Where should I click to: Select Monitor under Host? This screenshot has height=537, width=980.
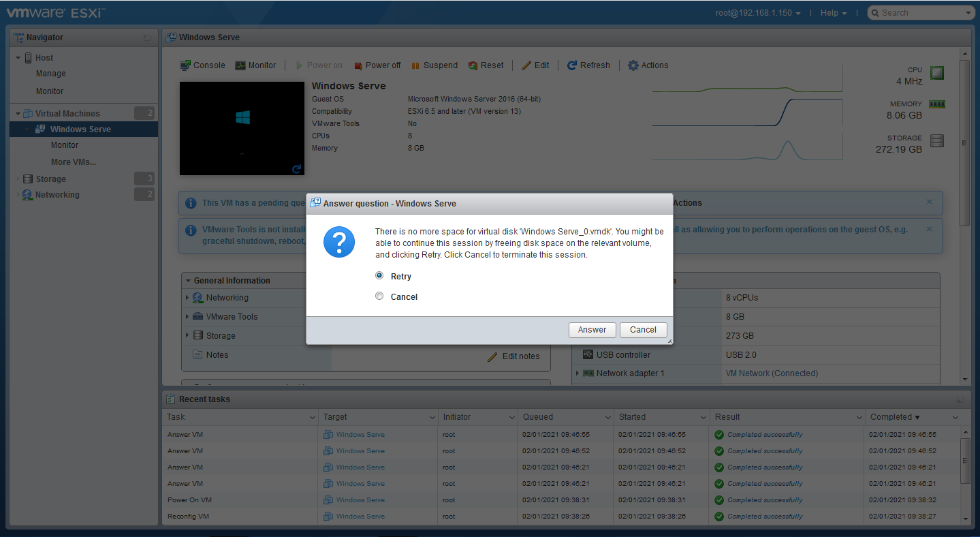pos(50,91)
